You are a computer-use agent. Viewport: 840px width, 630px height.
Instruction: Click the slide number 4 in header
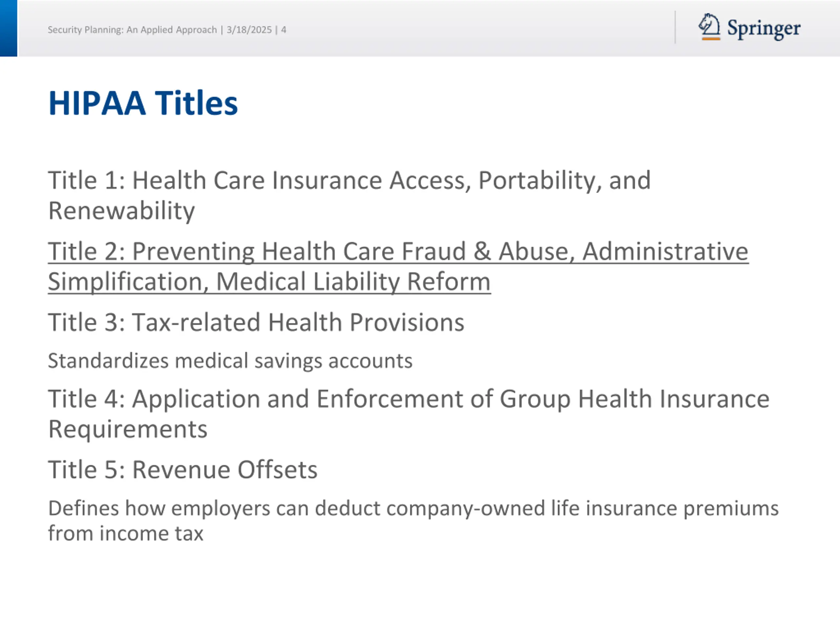(283, 30)
